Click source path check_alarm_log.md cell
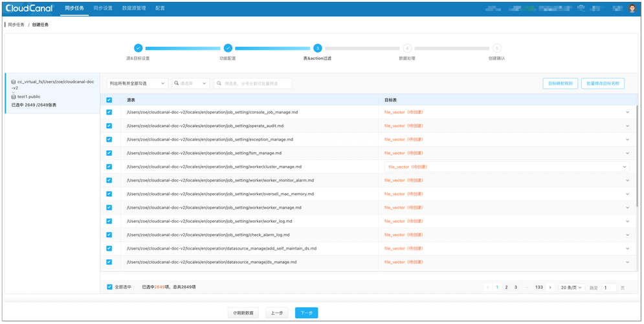Screen dimensions: 644x324 pyautogui.click(x=208, y=235)
